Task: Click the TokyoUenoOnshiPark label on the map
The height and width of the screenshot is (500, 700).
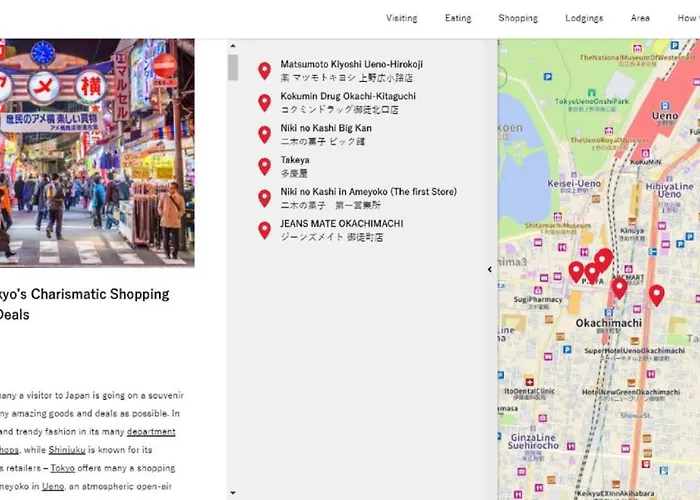Action: point(592,101)
